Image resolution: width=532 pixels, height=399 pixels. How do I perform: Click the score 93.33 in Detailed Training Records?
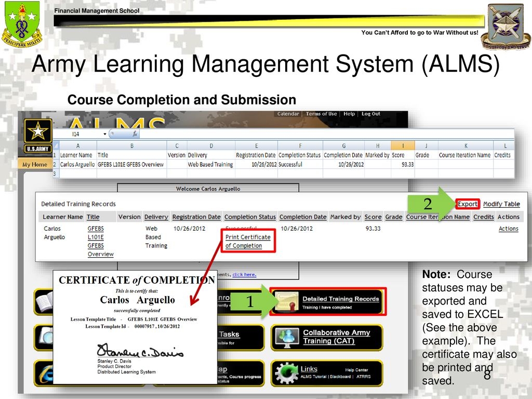tap(373, 229)
